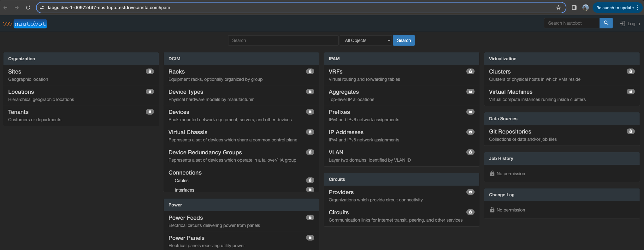Open the Log in link
Screen dimensions: 644x250
click(x=630, y=24)
